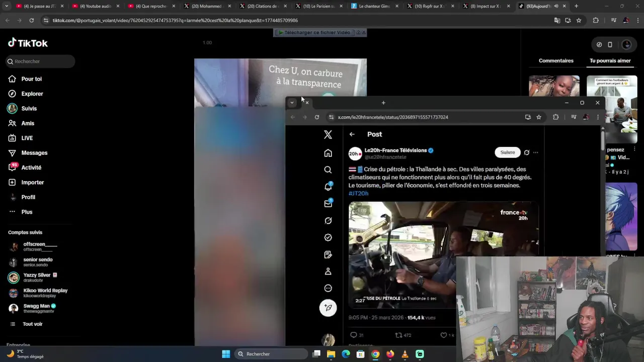Open X profile person icon
The width and height of the screenshot is (644, 362).
click(328, 271)
